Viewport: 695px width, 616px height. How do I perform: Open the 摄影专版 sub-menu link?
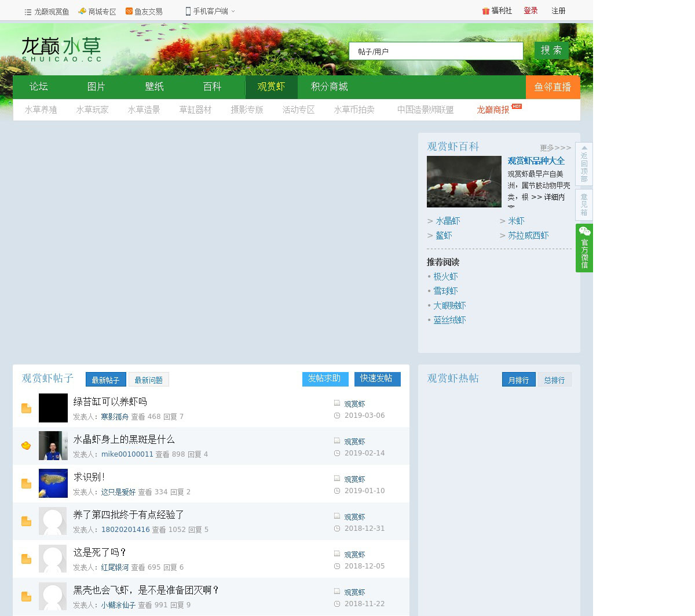pos(247,110)
